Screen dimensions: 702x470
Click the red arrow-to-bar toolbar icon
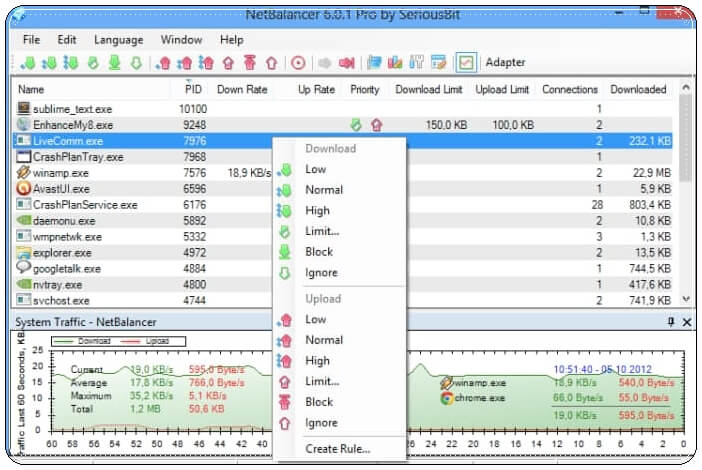click(x=347, y=63)
